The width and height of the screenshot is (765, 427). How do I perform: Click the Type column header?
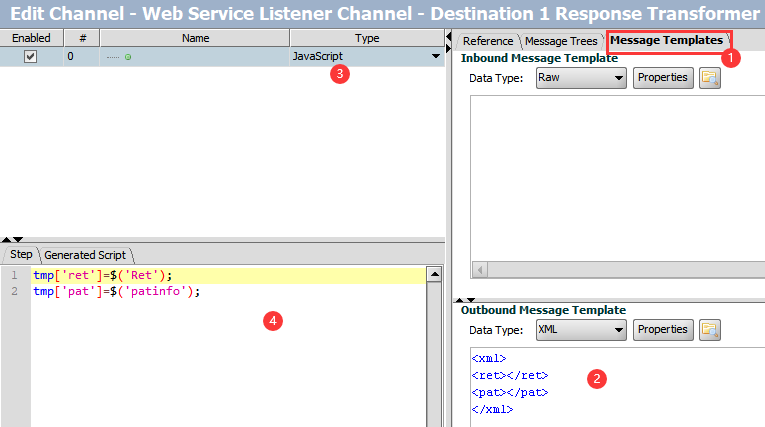tap(367, 38)
